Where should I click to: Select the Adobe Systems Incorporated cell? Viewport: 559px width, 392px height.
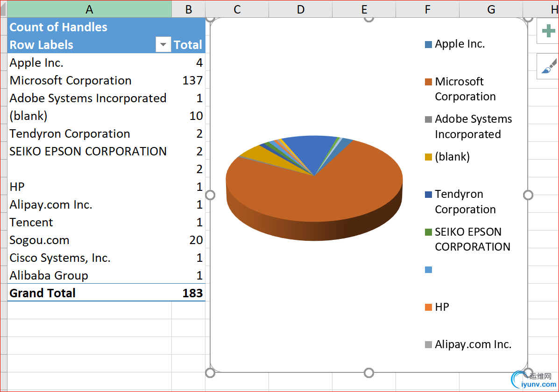coord(89,98)
